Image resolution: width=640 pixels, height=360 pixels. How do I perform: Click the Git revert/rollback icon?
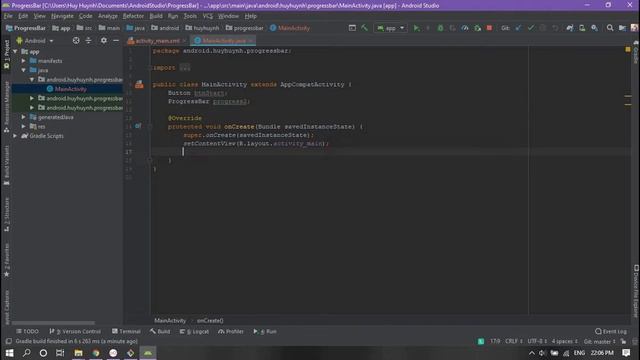tap(555, 28)
